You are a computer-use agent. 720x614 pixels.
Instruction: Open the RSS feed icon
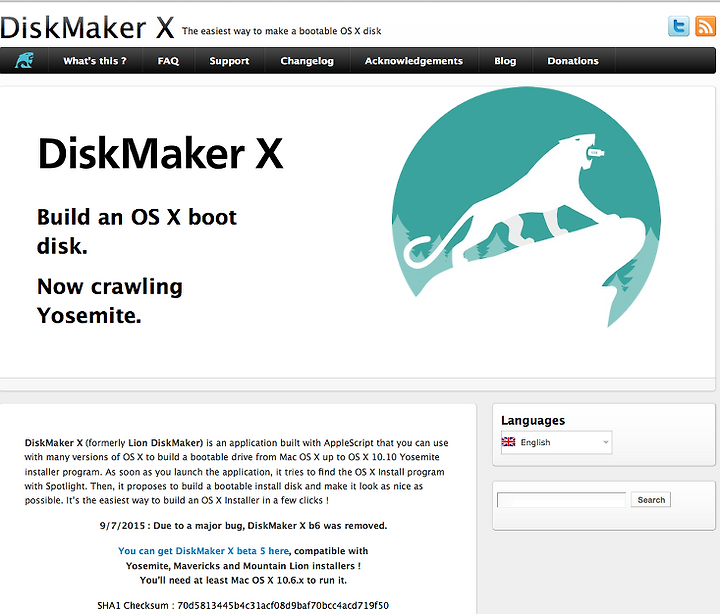[705, 26]
